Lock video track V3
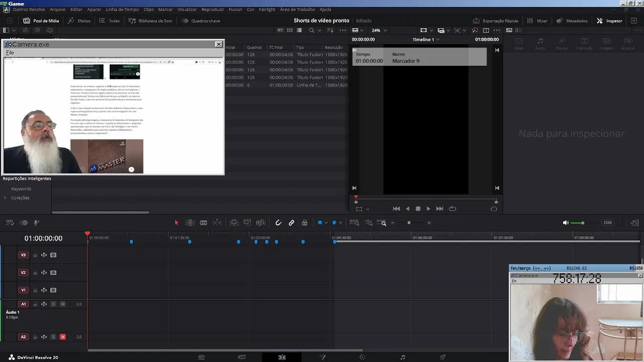 pos(35,255)
